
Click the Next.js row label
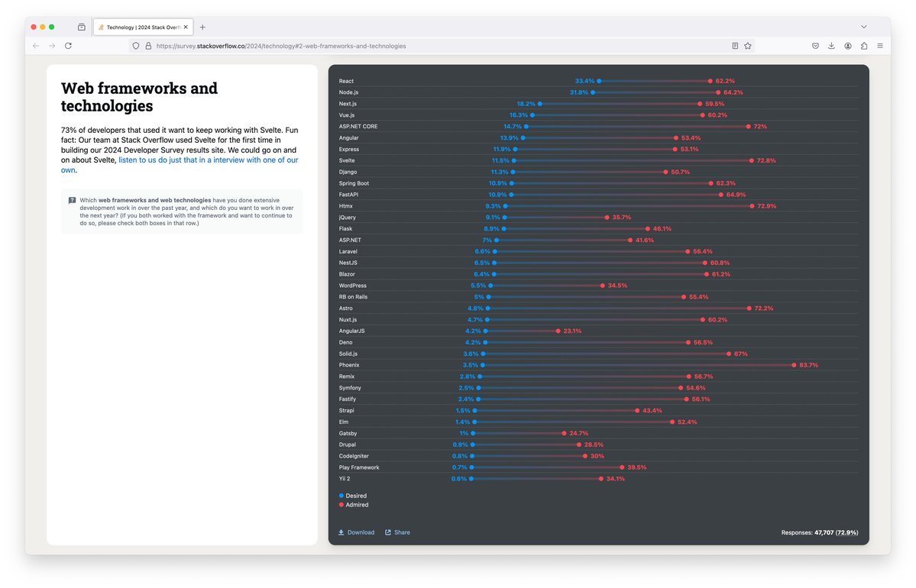point(348,104)
